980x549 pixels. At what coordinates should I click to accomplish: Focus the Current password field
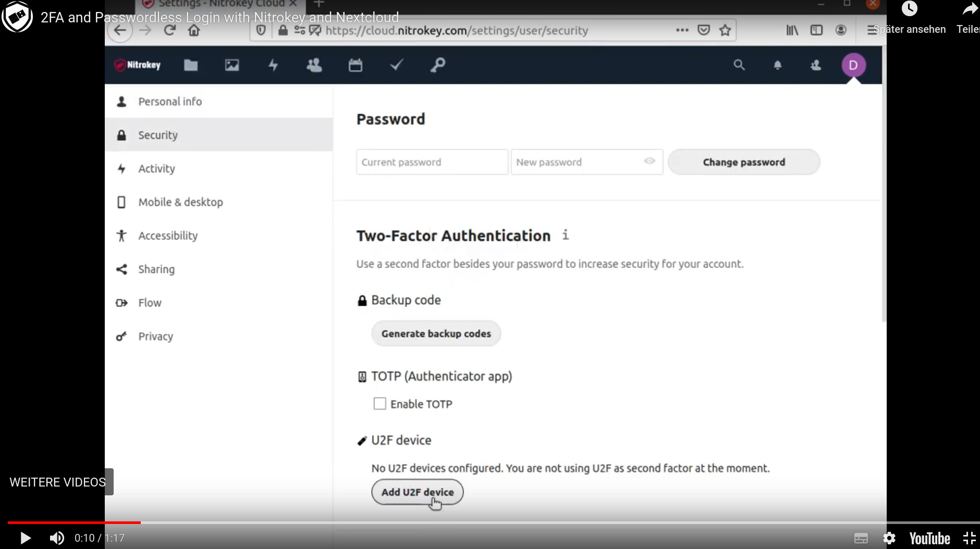(432, 162)
